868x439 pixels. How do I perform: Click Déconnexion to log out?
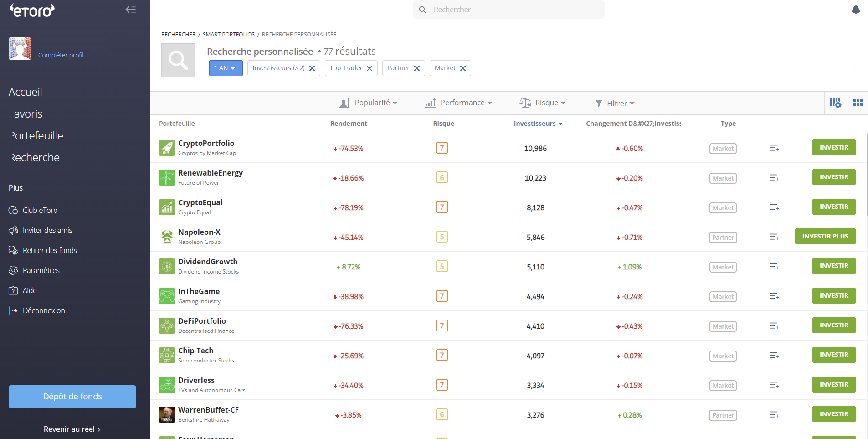pyautogui.click(x=37, y=310)
